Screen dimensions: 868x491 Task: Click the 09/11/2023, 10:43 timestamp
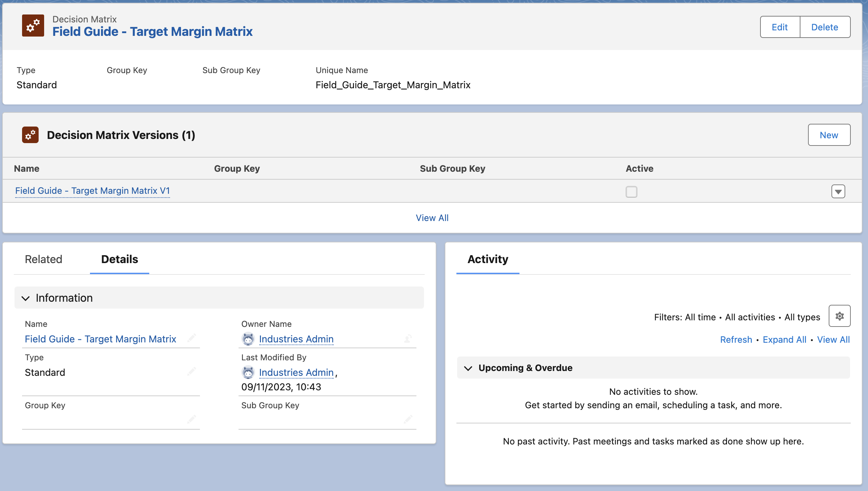click(281, 387)
